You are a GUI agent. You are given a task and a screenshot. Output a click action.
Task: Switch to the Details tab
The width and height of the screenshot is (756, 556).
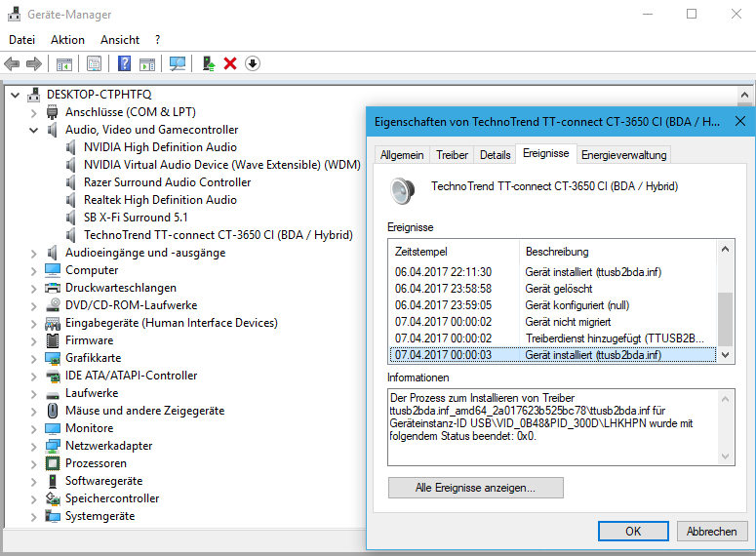point(496,155)
